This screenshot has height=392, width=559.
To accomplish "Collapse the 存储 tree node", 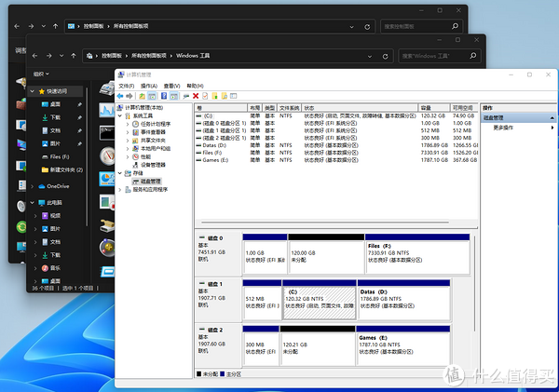I will pos(120,173).
